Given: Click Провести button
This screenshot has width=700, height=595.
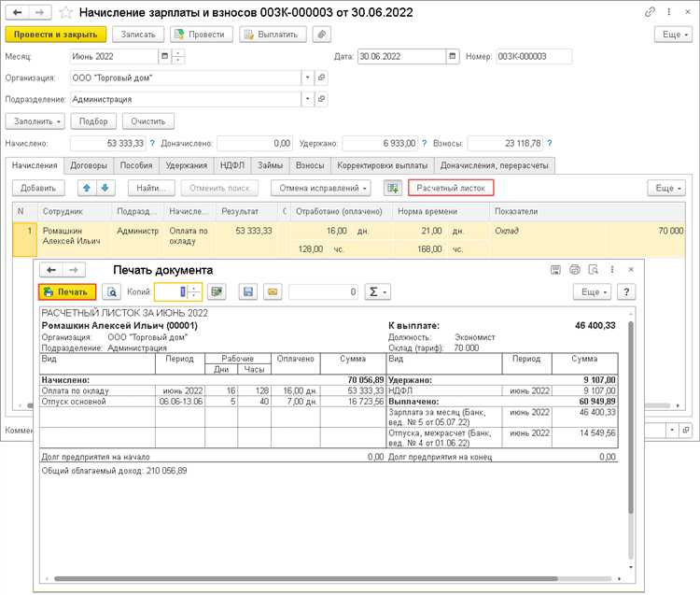Looking at the screenshot, I should 202,35.
